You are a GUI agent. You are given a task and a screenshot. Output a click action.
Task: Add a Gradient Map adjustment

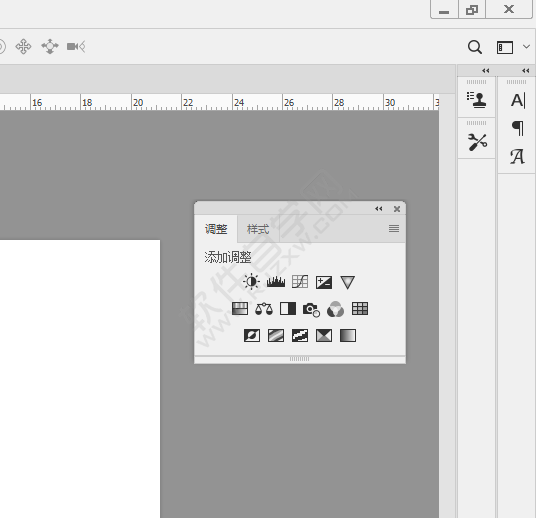coord(348,335)
